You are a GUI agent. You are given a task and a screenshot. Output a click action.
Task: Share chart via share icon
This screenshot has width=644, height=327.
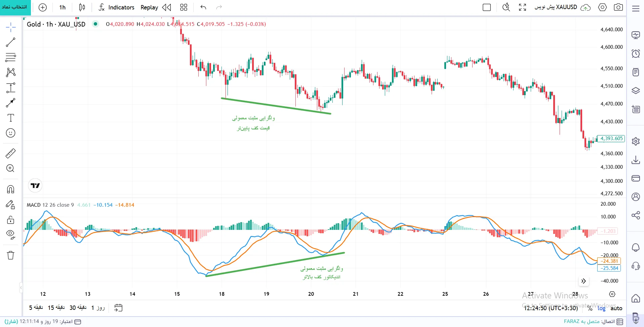(636, 215)
